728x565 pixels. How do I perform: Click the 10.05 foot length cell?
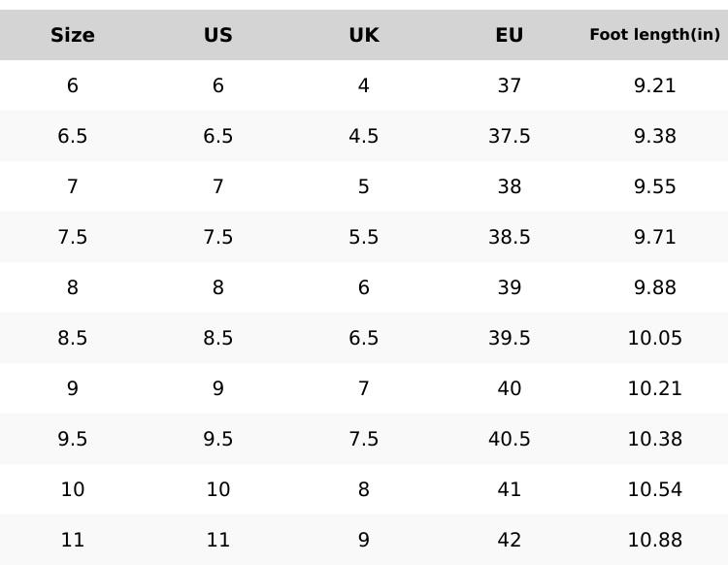click(x=655, y=338)
